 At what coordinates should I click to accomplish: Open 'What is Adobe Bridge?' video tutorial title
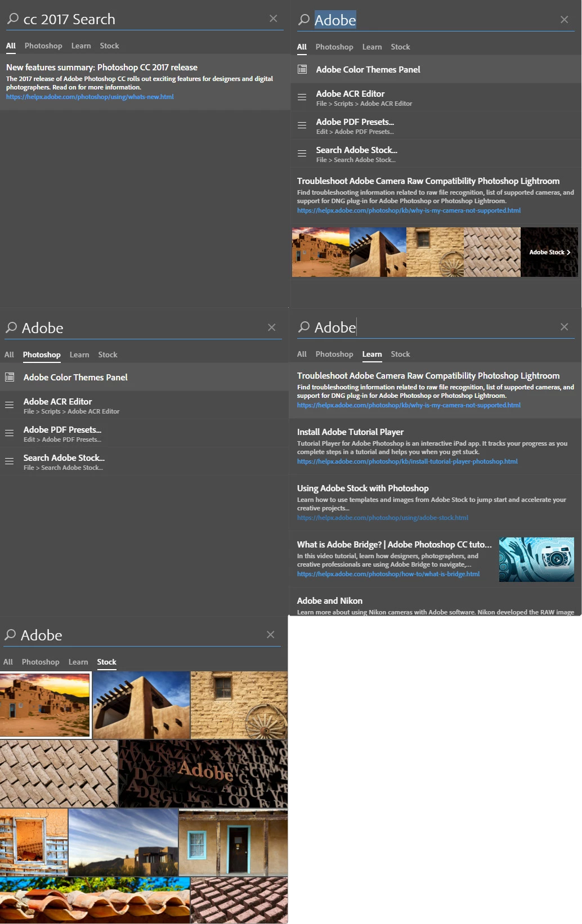(x=395, y=544)
